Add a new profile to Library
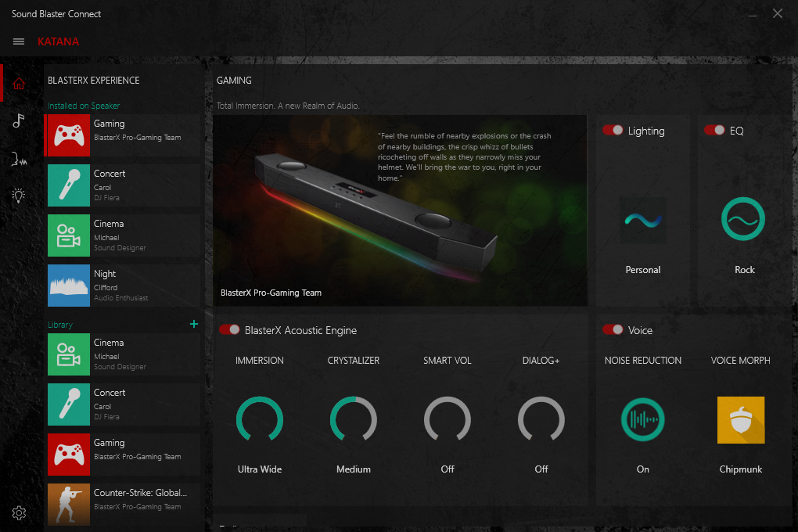Screen dimensions: 798x532 [x=193, y=324]
